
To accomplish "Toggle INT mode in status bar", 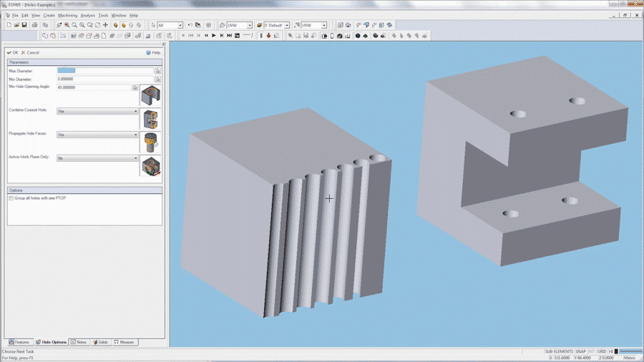I will pyautogui.click(x=592, y=352).
